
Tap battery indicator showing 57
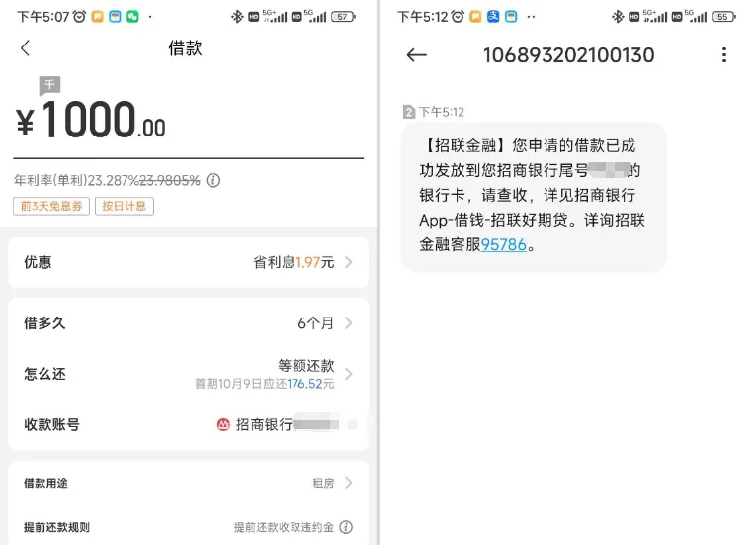pos(343,17)
